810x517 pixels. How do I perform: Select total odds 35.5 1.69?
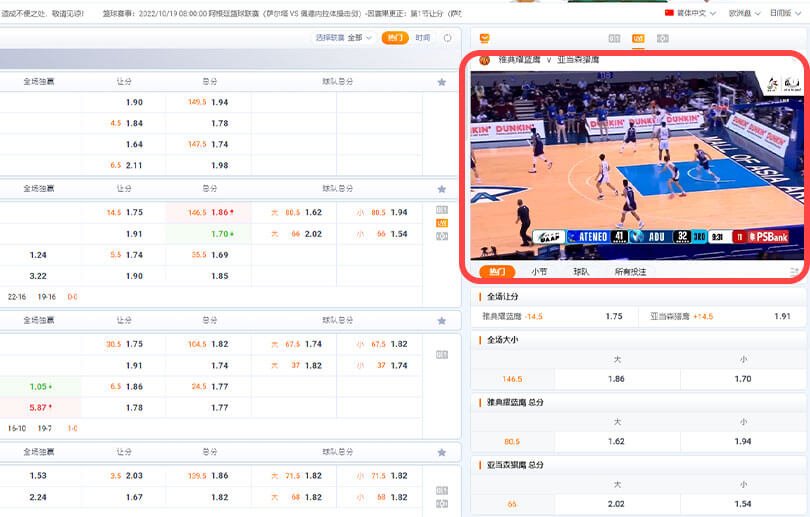208,255
